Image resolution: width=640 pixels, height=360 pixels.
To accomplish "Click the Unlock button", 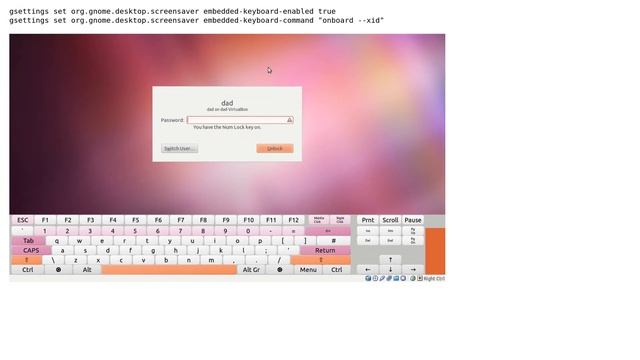I will tap(275, 148).
